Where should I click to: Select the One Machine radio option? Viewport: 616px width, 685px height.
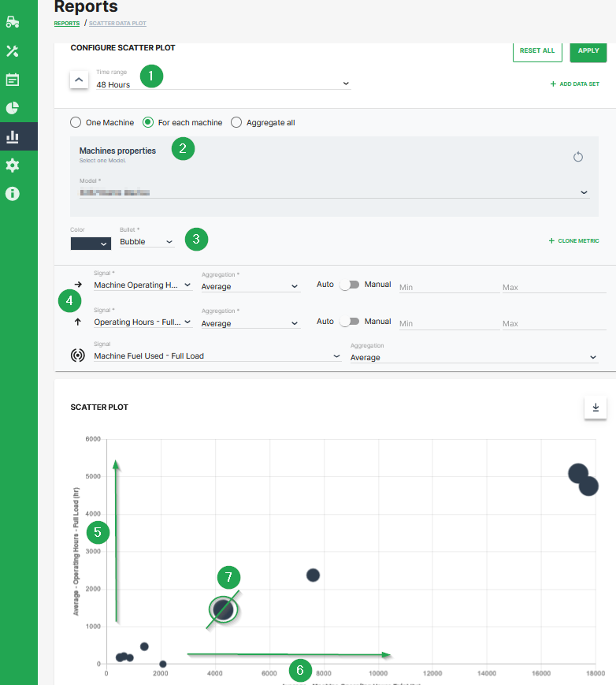click(x=76, y=123)
